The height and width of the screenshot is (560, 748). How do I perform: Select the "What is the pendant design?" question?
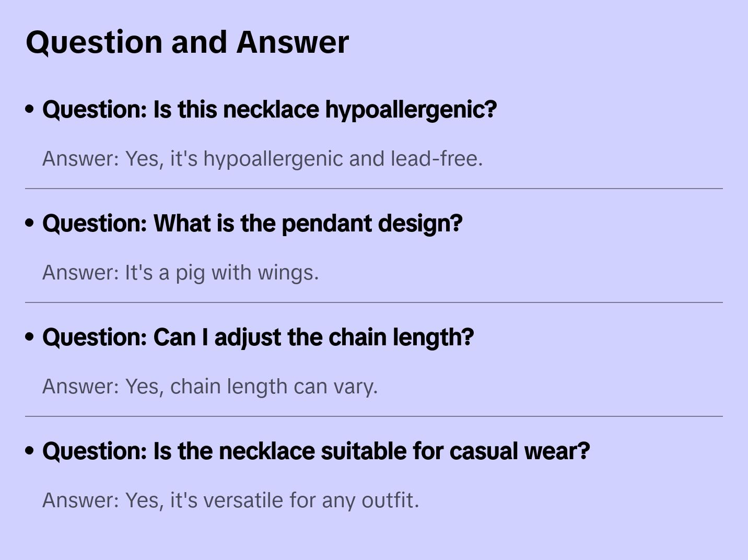[x=252, y=224]
